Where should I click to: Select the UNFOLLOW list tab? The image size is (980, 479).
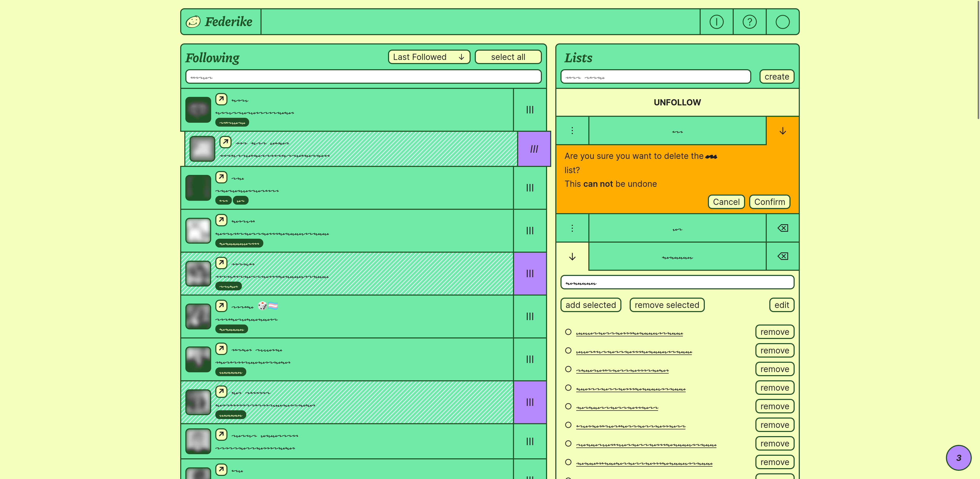click(677, 102)
